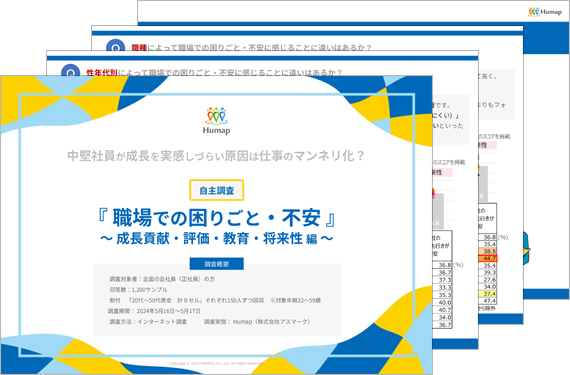Click the Humap logo on the rearmost slide
The width and height of the screenshot is (570, 375).
pos(545,12)
